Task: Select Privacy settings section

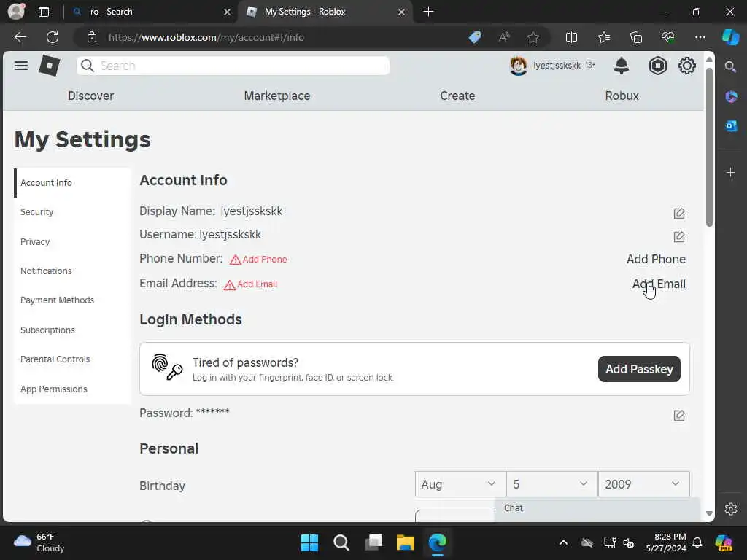Action: point(72,241)
